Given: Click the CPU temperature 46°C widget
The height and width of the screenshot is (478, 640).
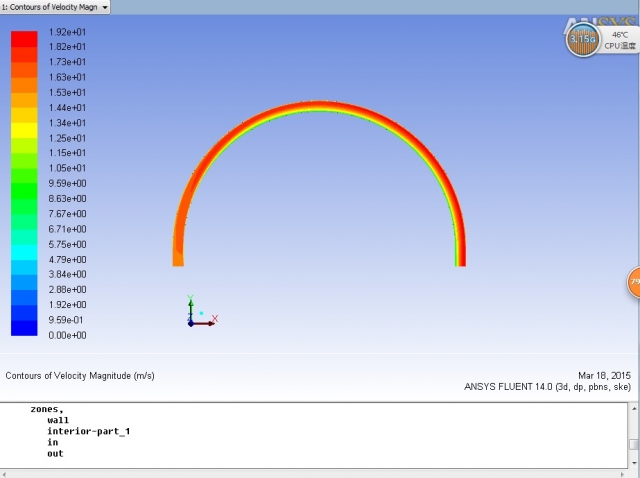Looking at the screenshot, I should pyautogui.click(x=618, y=40).
